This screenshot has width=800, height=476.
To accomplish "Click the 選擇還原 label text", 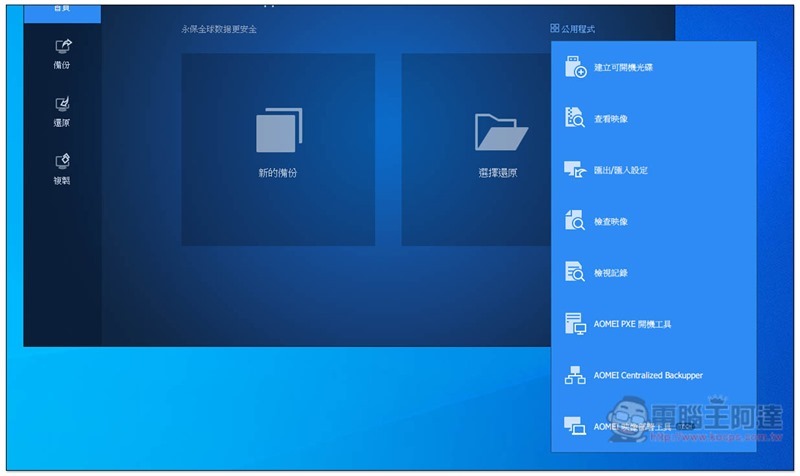I will pyautogui.click(x=498, y=173).
